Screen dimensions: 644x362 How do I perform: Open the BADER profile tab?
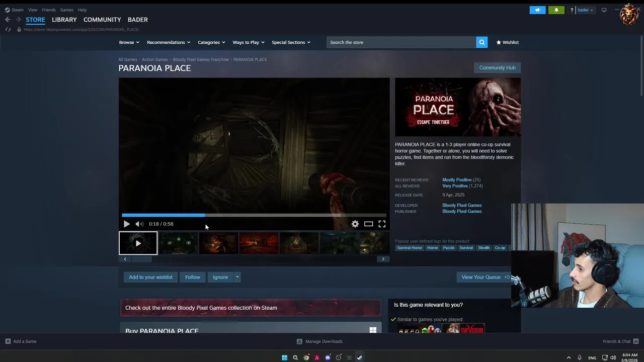click(138, 20)
